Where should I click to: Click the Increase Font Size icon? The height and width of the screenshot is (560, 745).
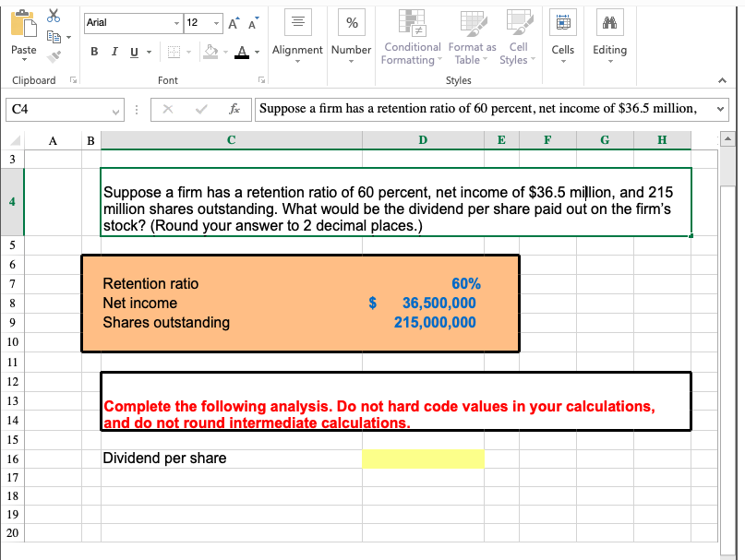(x=234, y=21)
